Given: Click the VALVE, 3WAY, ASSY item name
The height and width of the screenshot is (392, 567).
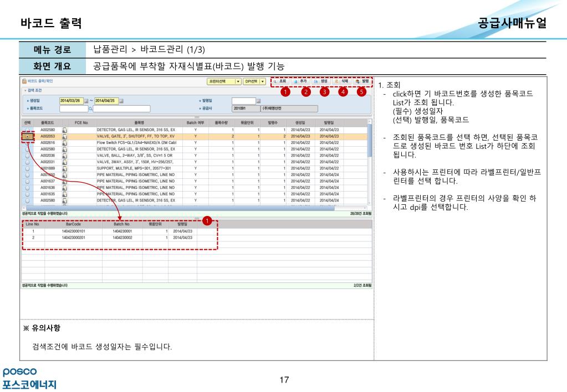Looking at the screenshot, I should point(135,162).
